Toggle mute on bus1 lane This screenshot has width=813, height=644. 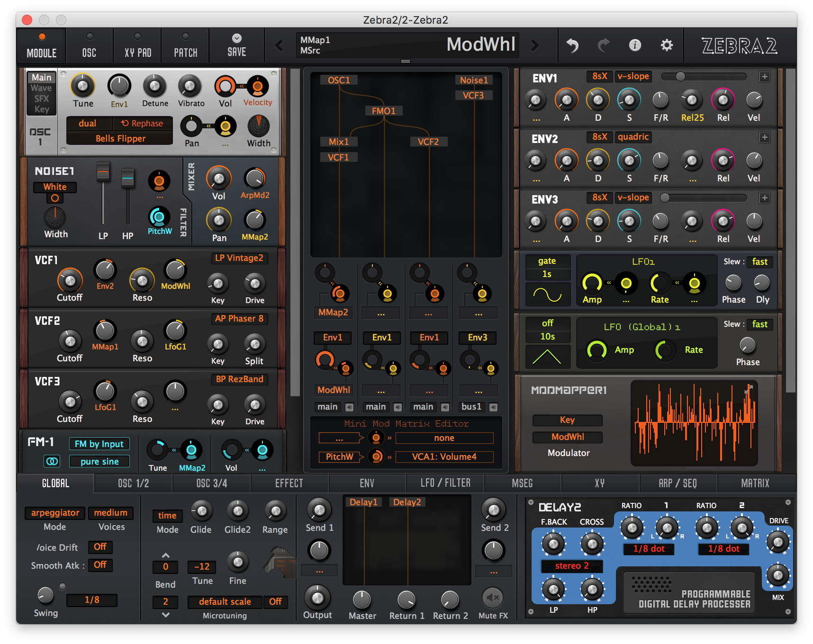(494, 407)
